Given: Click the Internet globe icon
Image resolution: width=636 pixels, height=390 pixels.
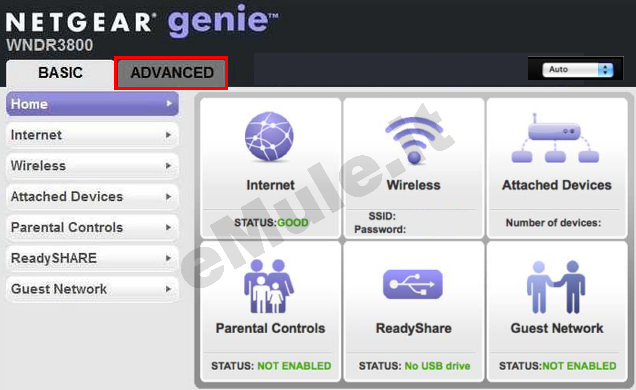Looking at the screenshot, I should (269, 137).
